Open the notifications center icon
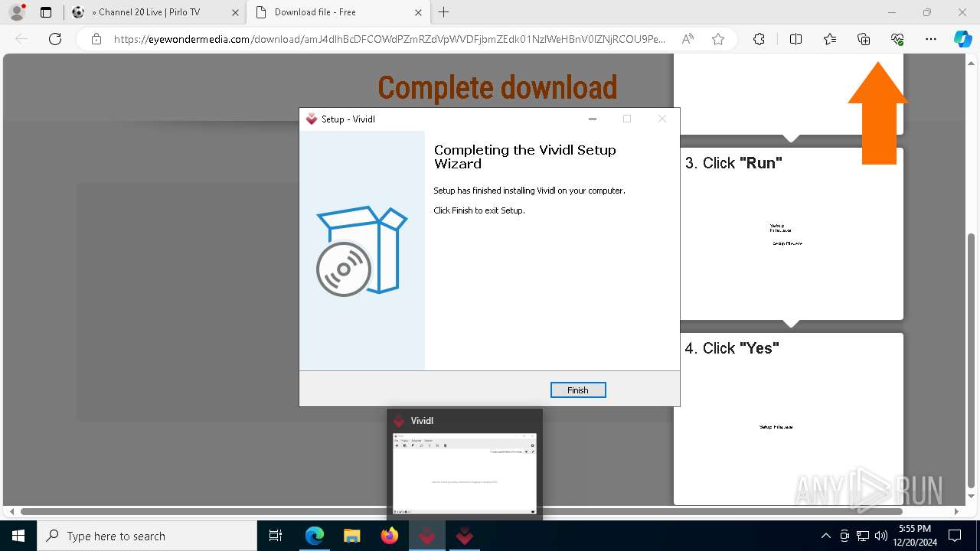Image resolution: width=980 pixels, height=551 pixels. [x=955, y=536]
